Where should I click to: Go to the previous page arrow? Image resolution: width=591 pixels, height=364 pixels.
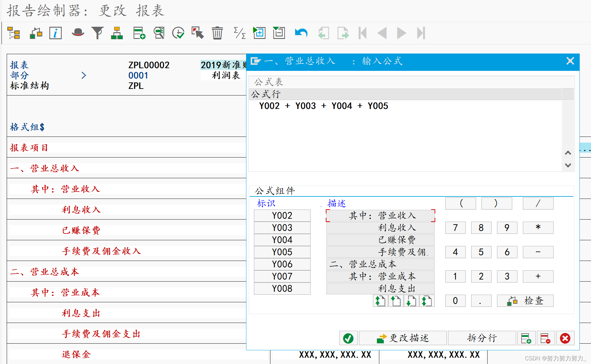pos(382,33)
